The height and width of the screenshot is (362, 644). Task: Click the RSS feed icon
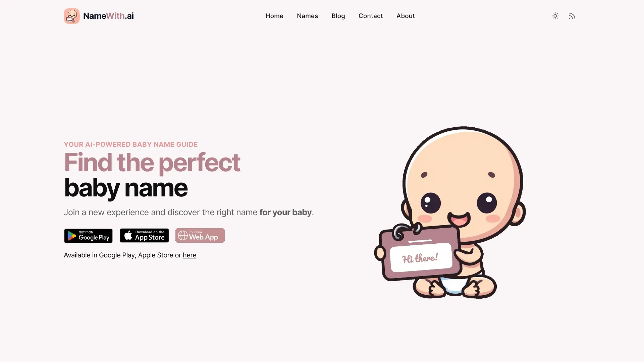(x=572, y=16)
